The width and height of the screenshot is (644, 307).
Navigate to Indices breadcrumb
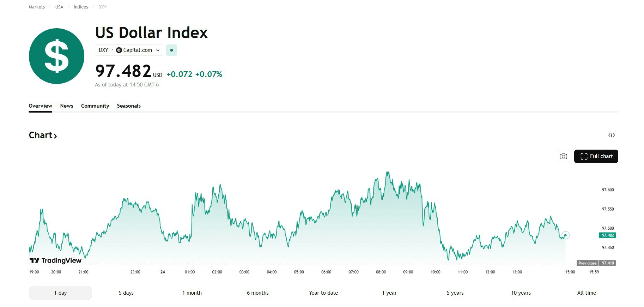coord(81,7)
